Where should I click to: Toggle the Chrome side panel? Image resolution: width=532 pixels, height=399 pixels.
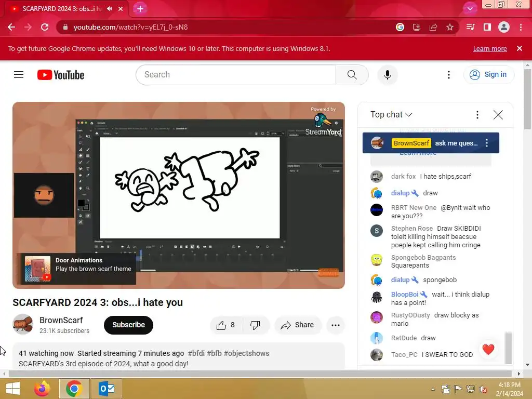pyautogui.click(x=487, y=27)
